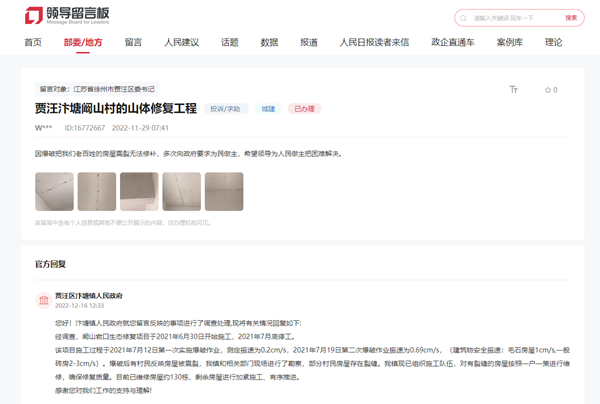Click the 留言对象 recipient label

click(x=97, y=89)
